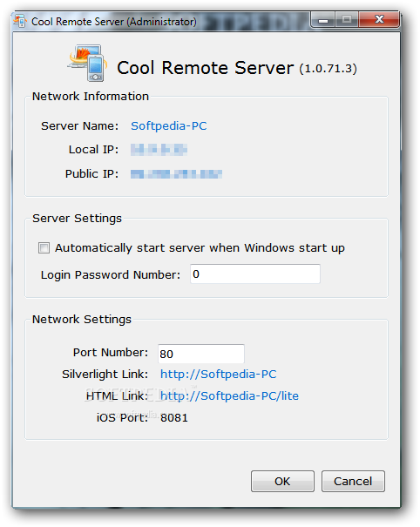
Task: Open the Silverlight link http://Softpedia-PC
Action: pyautogui.click(x=218, y=374)
